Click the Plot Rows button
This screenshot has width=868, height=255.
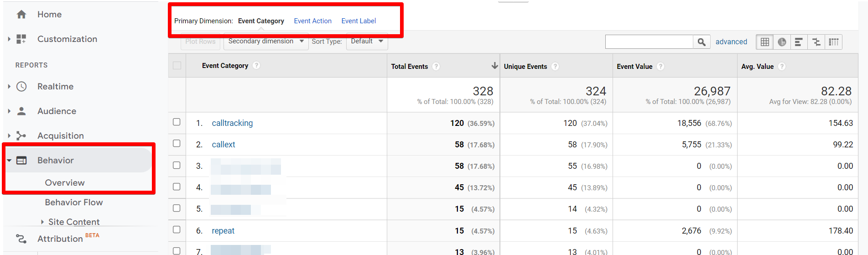click(200, 42)
